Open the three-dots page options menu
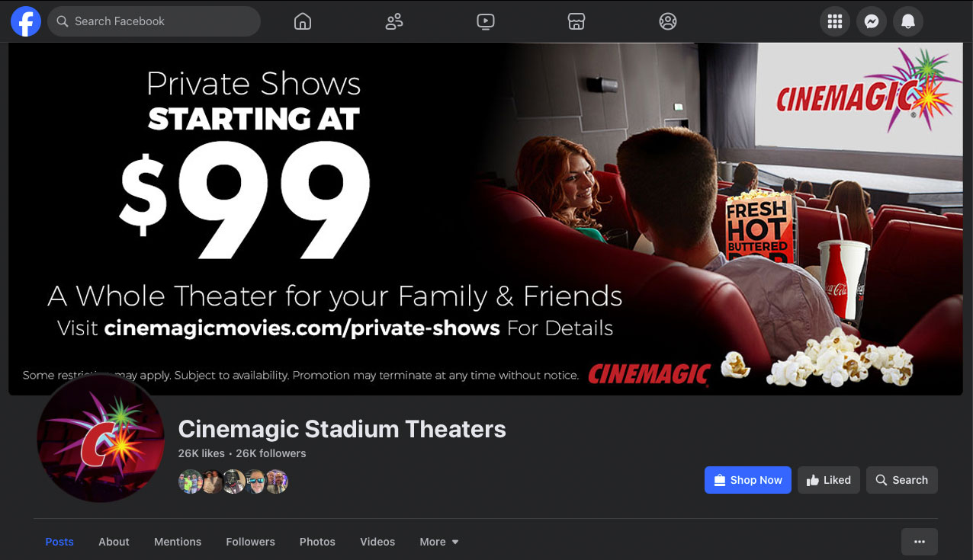973x560 pixels. tap(920, 542)
